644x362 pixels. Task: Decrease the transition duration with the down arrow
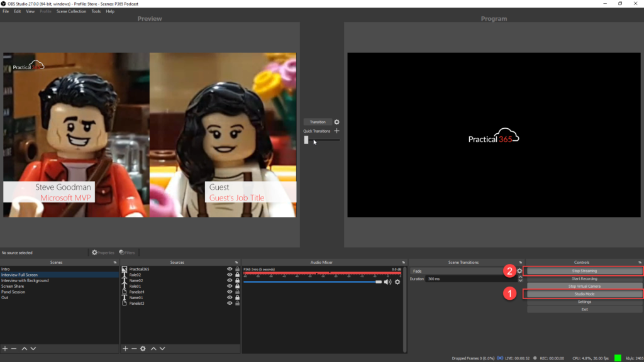click(x=520, y=281)
